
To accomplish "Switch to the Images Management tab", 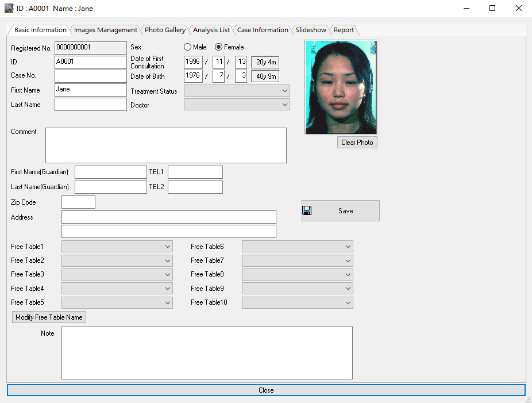I will tap(106, 30).
